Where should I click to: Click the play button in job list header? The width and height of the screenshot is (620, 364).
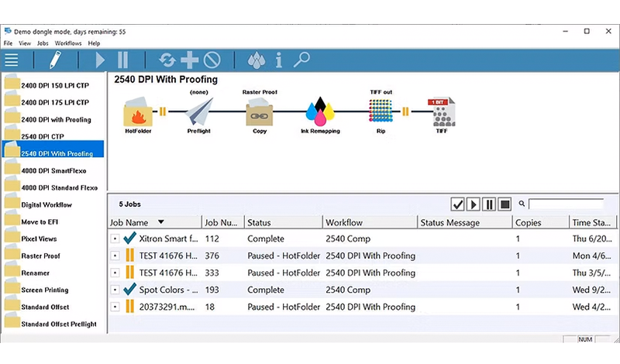(474, 204)
